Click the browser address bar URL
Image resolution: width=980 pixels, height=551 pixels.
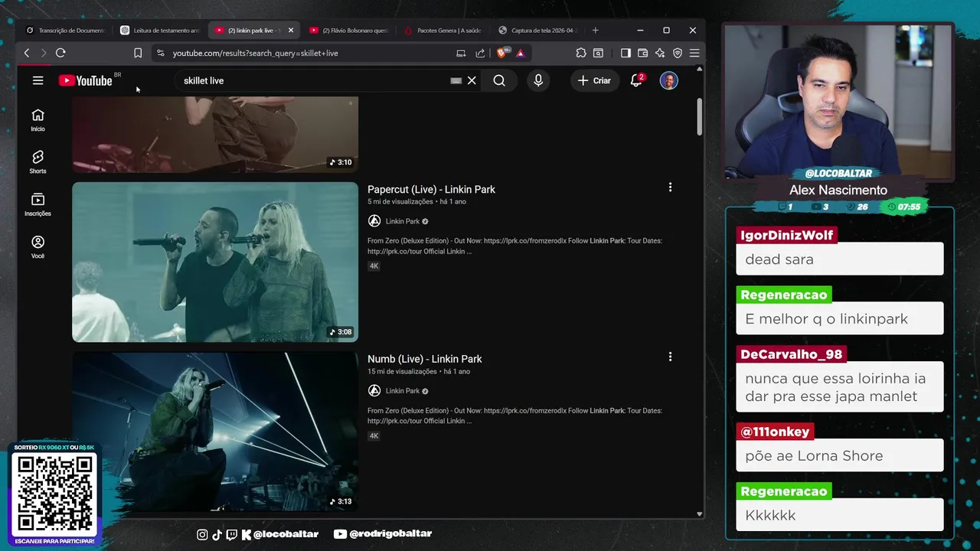pyautogui.click(x=255, y=53)
